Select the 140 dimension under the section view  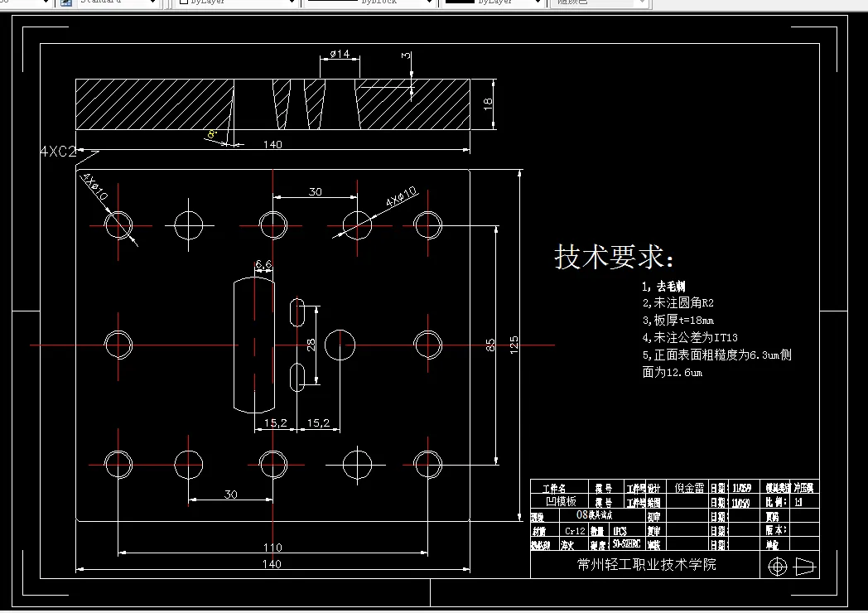click(x=272, y=144)
